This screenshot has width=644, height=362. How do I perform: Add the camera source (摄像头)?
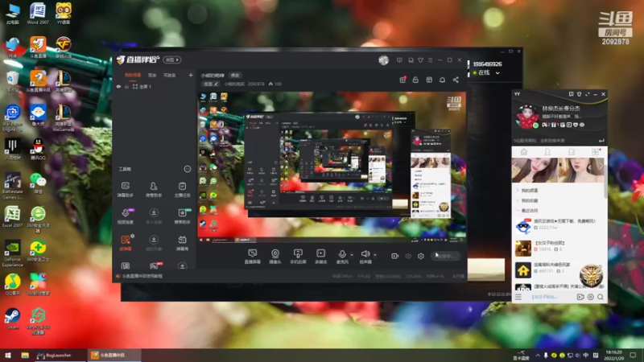coord(275,256)
